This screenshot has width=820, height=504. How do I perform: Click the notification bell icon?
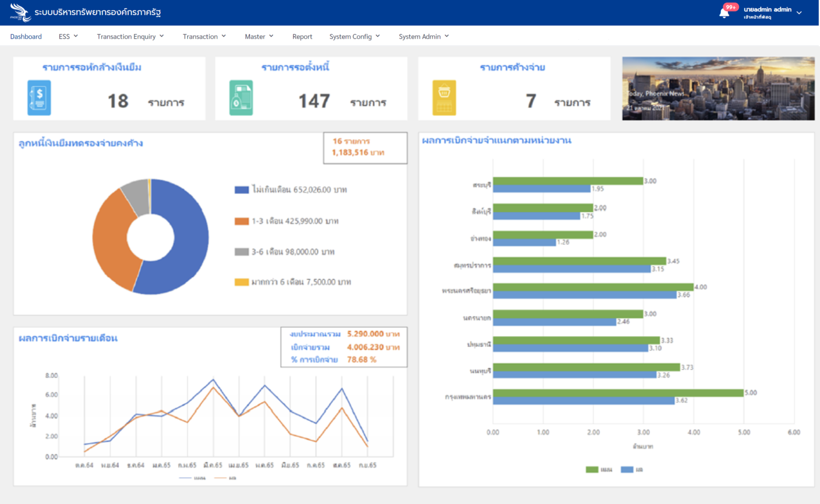[x=724, y=13]
